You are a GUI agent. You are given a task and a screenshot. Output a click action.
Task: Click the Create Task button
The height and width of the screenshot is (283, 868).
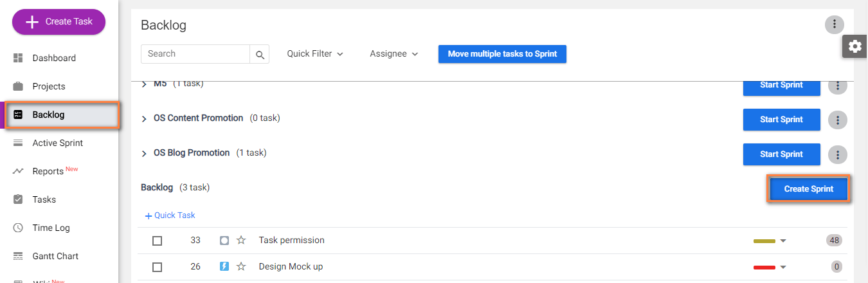coord(59,22)
